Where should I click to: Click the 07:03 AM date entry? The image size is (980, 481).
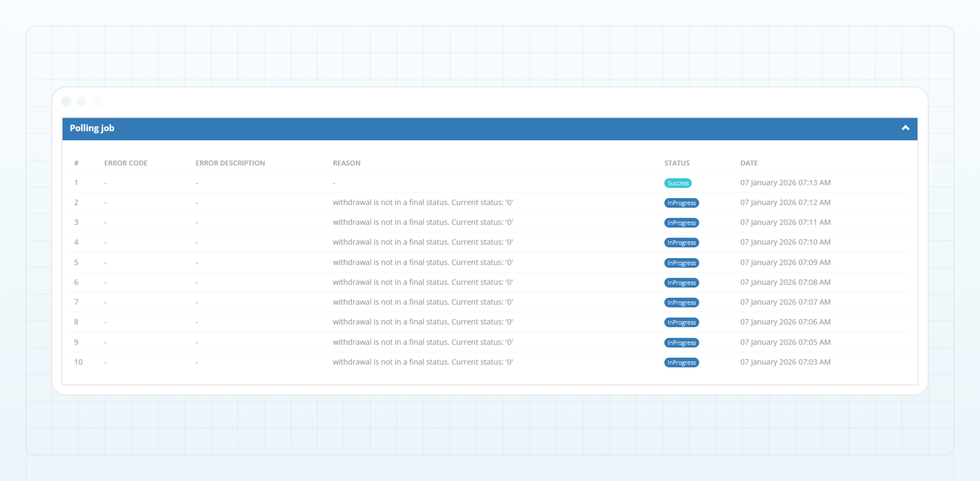[x=785, y=362]
